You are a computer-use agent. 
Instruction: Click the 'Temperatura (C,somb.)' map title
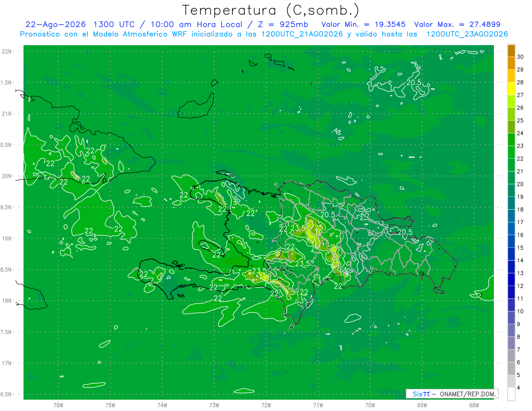coord(271,10)
